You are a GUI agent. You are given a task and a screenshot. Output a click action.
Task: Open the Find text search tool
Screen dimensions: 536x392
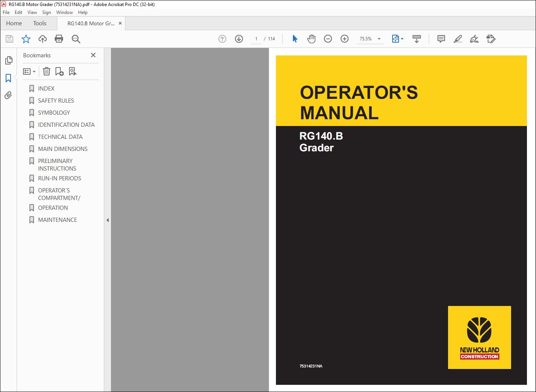(x=76, y=39)
